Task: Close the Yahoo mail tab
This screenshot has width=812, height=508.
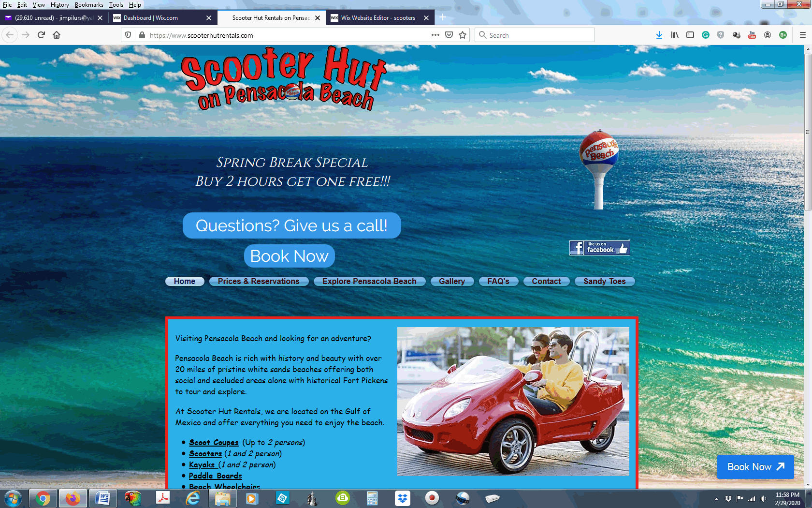Action: pos(100,18)
